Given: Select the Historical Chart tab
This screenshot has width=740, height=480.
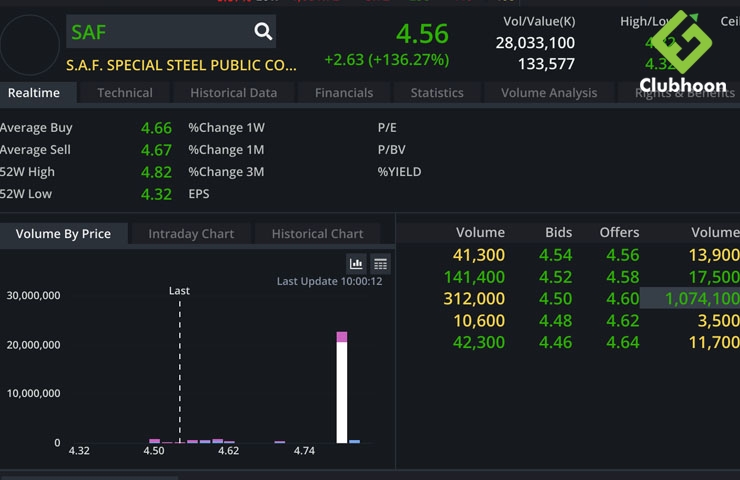Looking at the screenshot, I should coord(317,234).
